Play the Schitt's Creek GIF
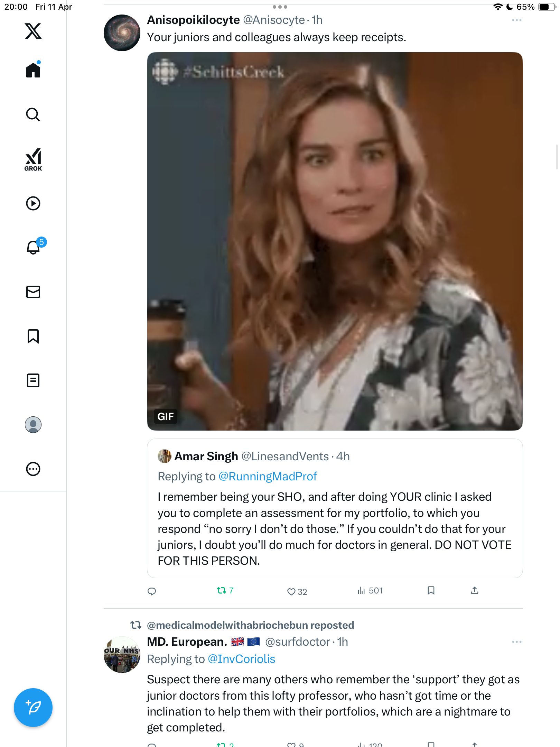560x747 pixels. pyautogui.click(x=335, y=241)
